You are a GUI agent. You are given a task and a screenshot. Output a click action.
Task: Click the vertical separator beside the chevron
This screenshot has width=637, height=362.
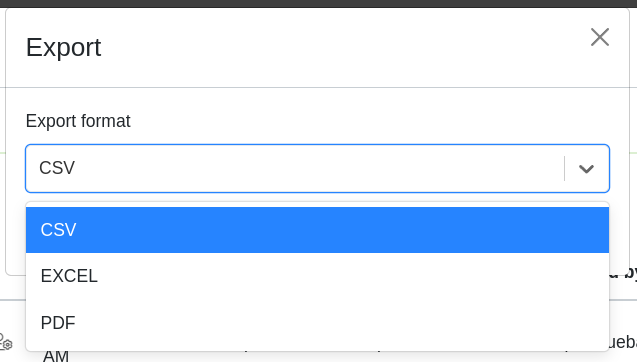565,168
